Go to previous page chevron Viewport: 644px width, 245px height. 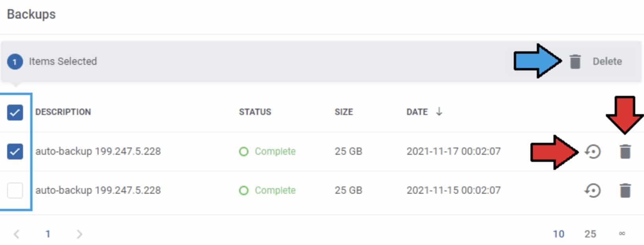coord(16,234)
